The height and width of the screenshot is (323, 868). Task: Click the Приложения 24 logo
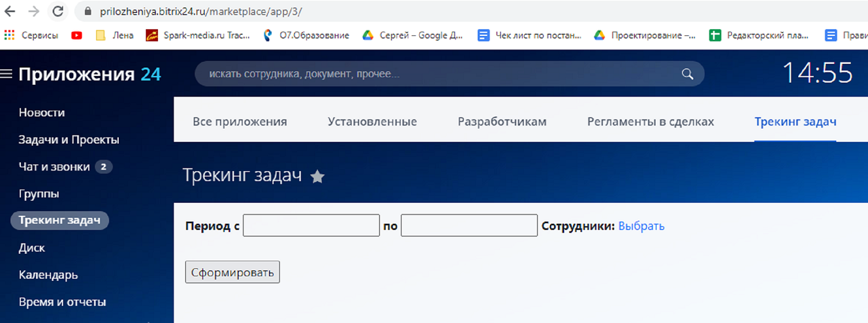coord(90,74)
